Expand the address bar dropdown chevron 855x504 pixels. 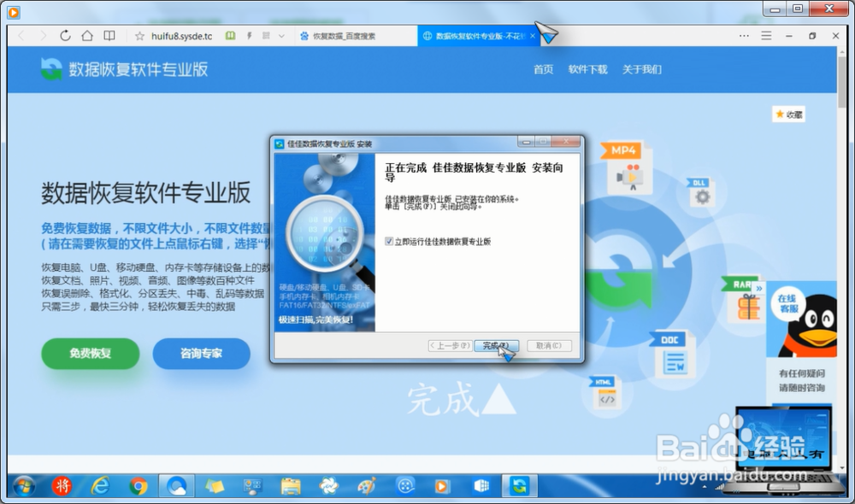pos(281,36)
